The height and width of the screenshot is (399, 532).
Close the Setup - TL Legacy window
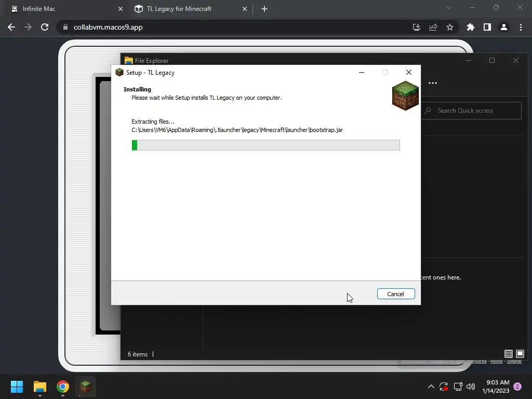point(409,72)
